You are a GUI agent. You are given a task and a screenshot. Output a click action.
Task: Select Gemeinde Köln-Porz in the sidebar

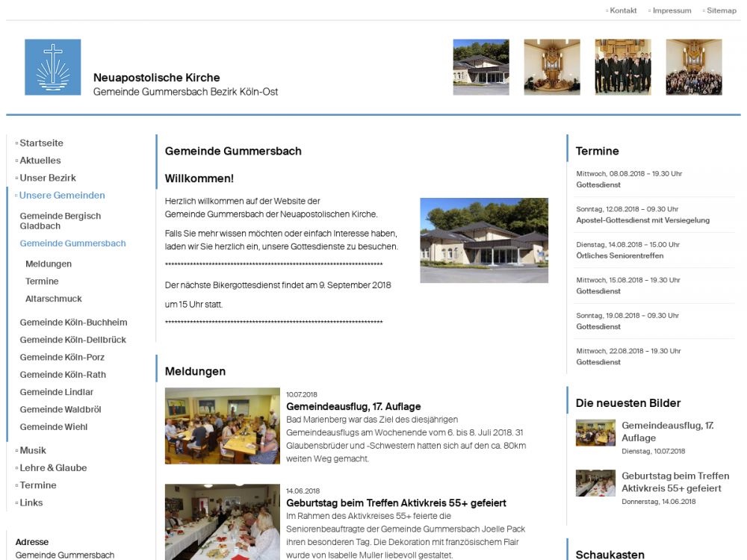(x=62, y=357)
